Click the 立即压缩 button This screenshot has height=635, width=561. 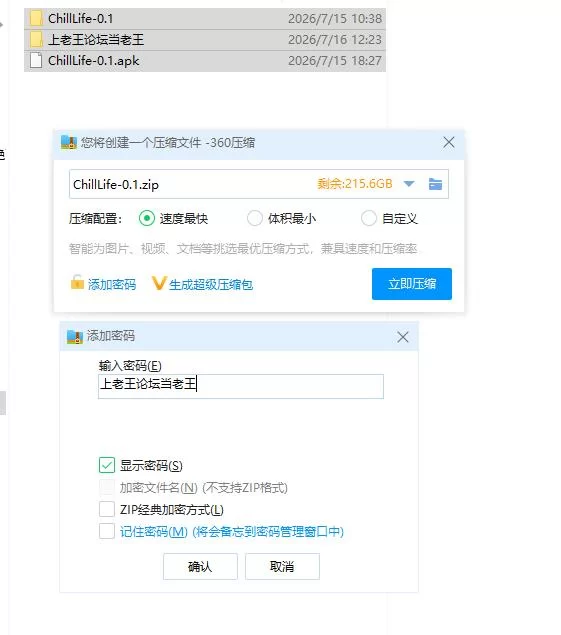412,284
